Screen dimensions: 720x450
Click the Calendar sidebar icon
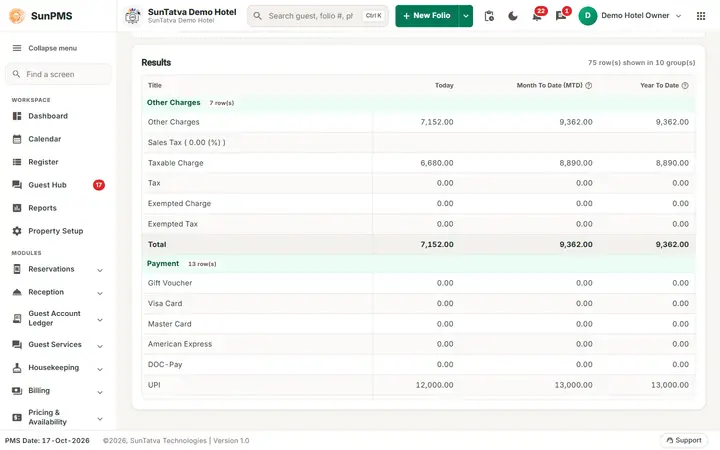click(17, 139)
